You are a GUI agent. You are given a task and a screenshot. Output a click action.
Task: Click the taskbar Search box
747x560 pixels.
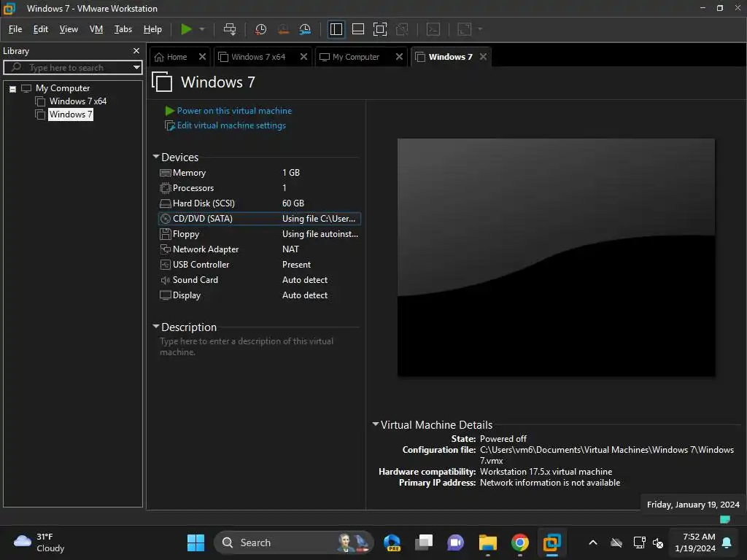pyautogui.click(x=293, y=542)
